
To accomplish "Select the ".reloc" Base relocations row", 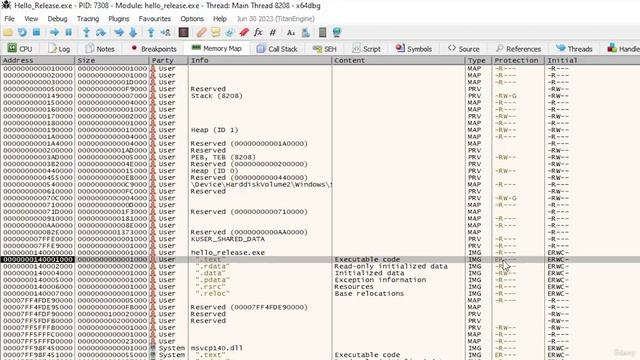I will [x=320, y=293].
